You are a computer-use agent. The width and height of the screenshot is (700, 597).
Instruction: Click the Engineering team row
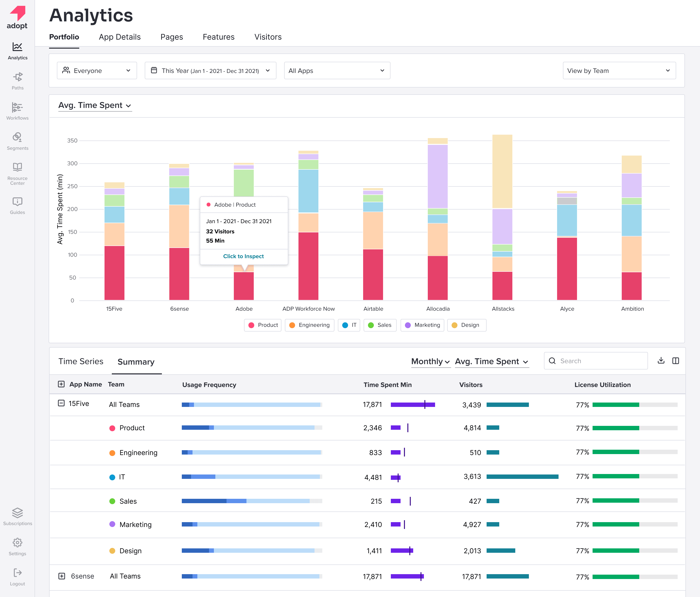point(367,452)
